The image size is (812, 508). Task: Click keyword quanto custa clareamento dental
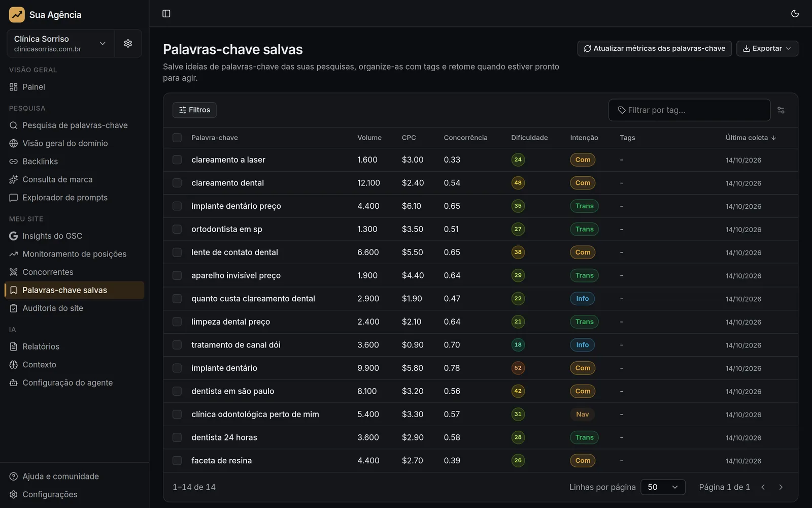pyautogui.click(x=253, y=299)
